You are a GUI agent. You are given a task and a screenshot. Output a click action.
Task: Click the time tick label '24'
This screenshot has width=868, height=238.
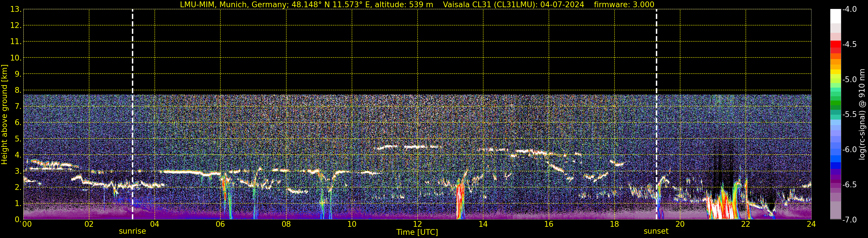point(811,224)
